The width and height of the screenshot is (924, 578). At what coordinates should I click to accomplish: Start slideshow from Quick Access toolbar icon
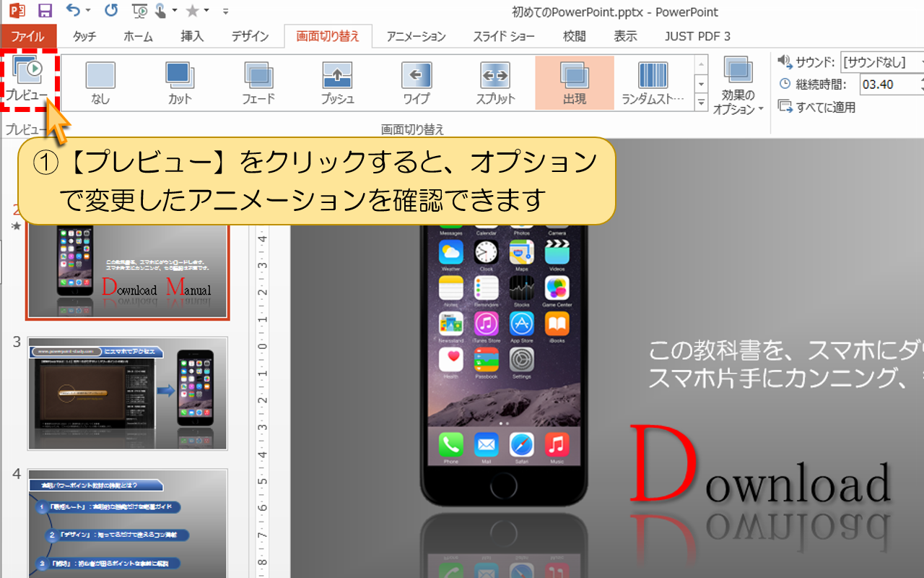point(141,11)
